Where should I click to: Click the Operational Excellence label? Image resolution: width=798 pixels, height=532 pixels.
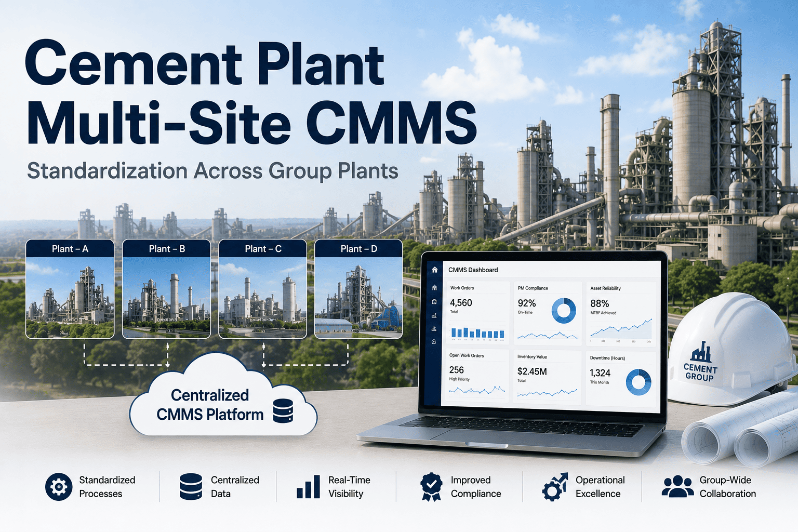(600, 487)
